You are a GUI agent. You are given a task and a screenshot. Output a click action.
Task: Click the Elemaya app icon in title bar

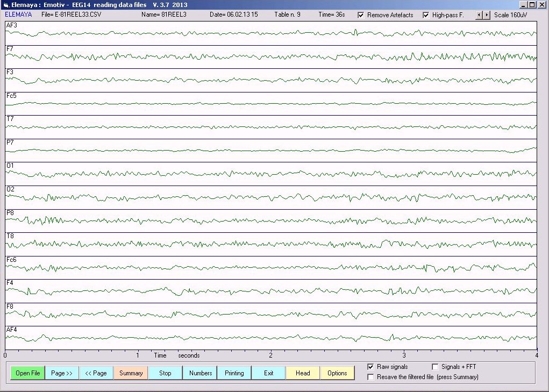(x=6, y=5)
